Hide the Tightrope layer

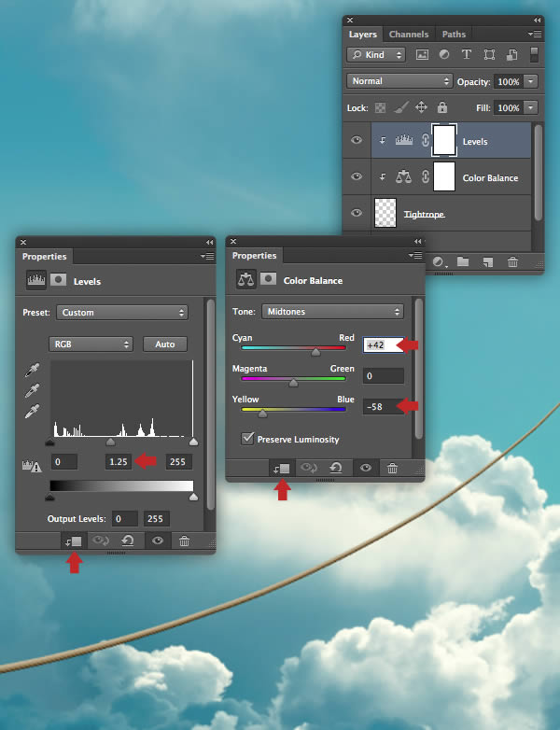pyautogui.click(x=357, y=213)
